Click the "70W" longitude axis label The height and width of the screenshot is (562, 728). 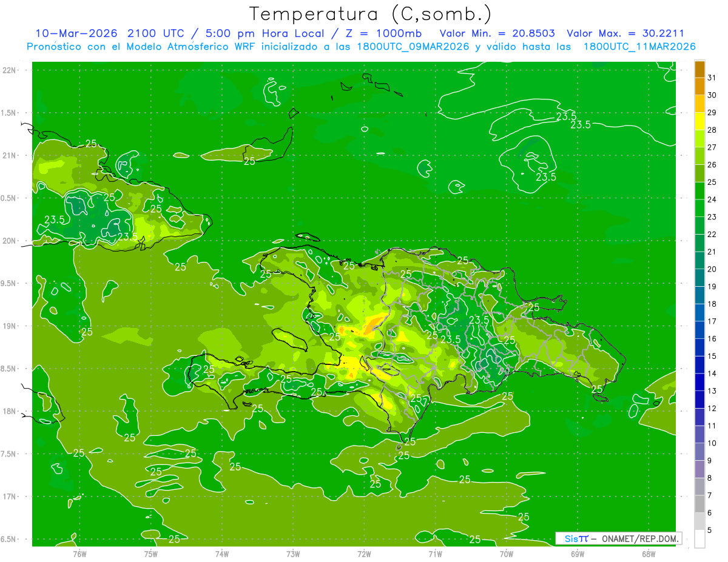[507, 554]
